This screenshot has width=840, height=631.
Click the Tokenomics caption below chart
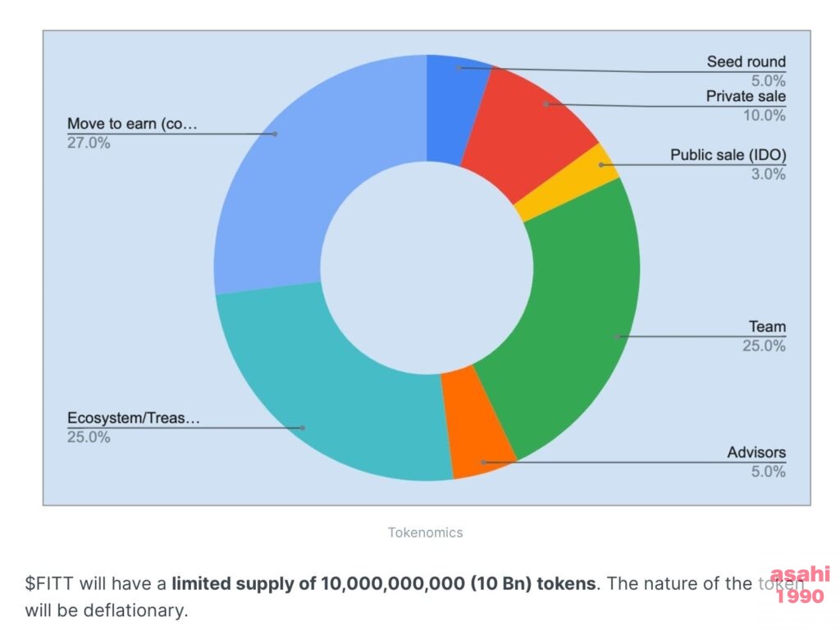(426, 533)
